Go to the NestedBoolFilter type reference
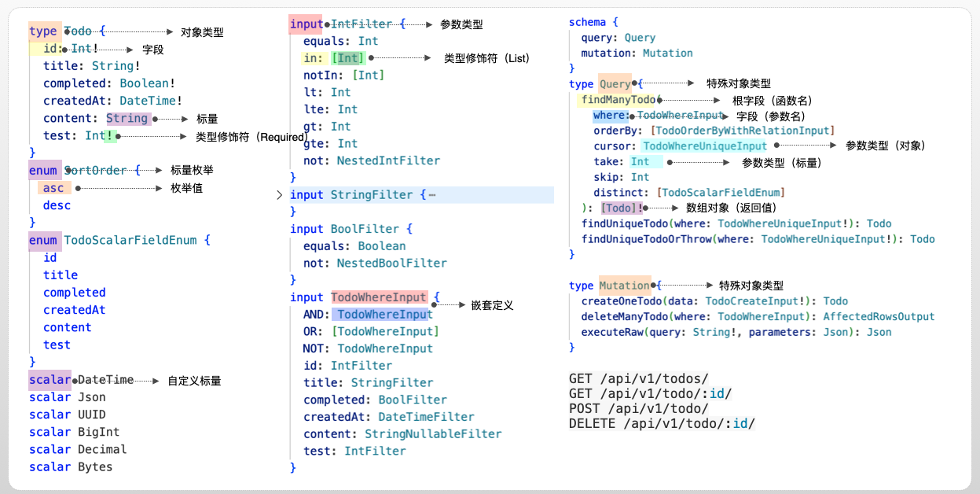This screenshot has height=494, width=980. 391,263
